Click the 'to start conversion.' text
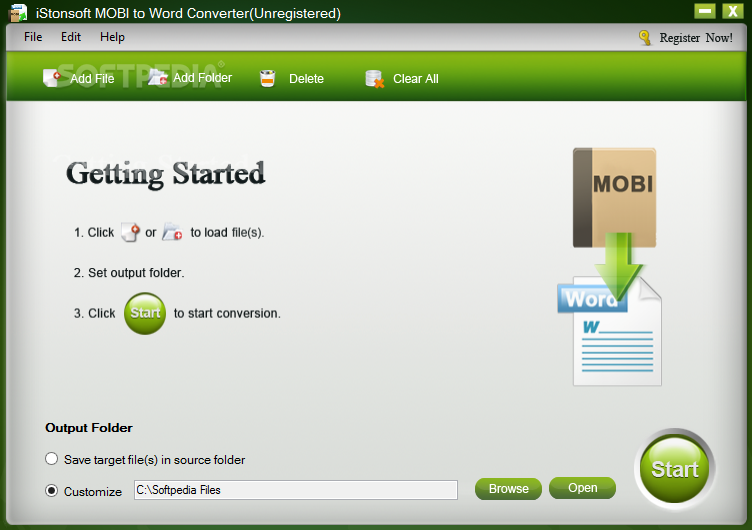Viewport: 752px width, 530px height. pyautogui.click(x=227, y=313)
